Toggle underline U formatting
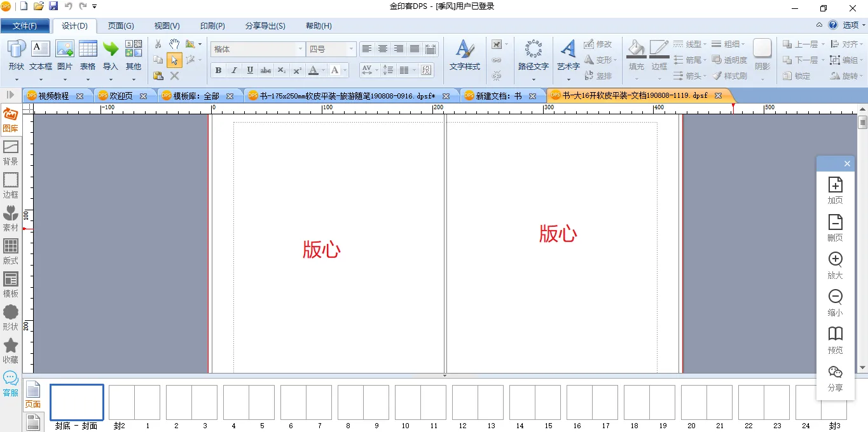The height and width of the screenshot is (432, 868). coord(250,70)
